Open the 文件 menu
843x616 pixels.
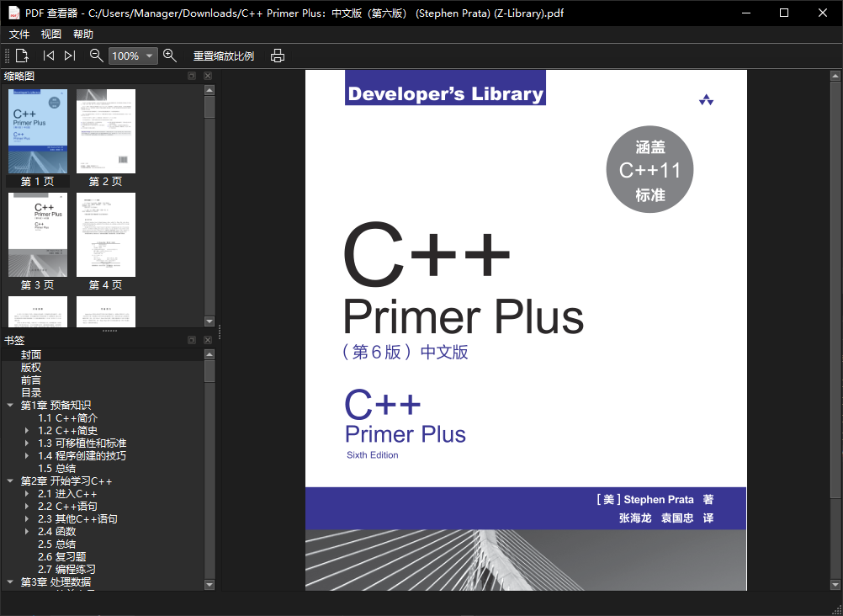[19, 34]
